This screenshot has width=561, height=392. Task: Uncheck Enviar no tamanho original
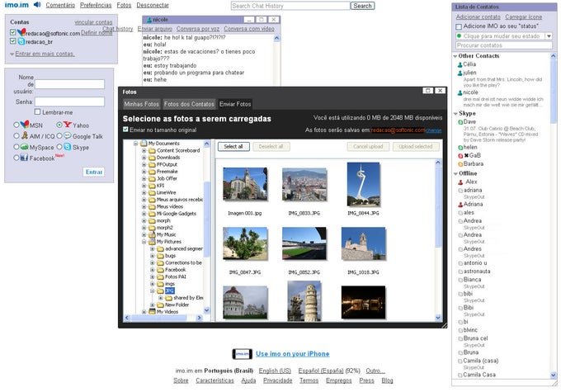[x=125, y=130]
